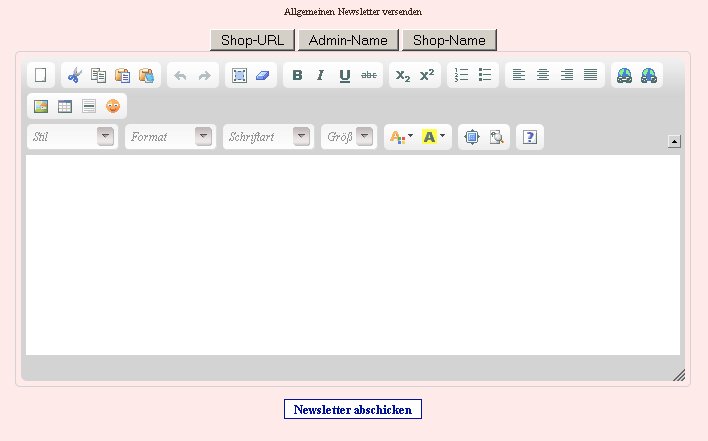Open the text color picker
Screen dimensions: 708x441
coord(401,137)
